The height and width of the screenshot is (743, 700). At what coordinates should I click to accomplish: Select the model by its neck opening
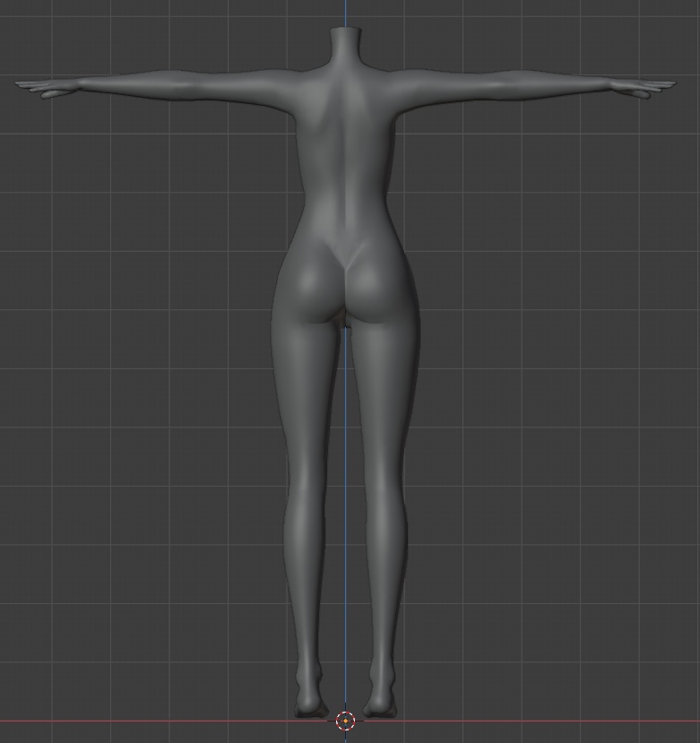[345, 30]
